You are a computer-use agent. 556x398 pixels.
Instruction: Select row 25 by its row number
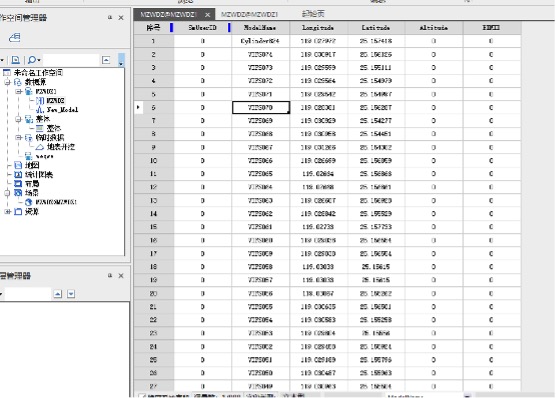153,360
